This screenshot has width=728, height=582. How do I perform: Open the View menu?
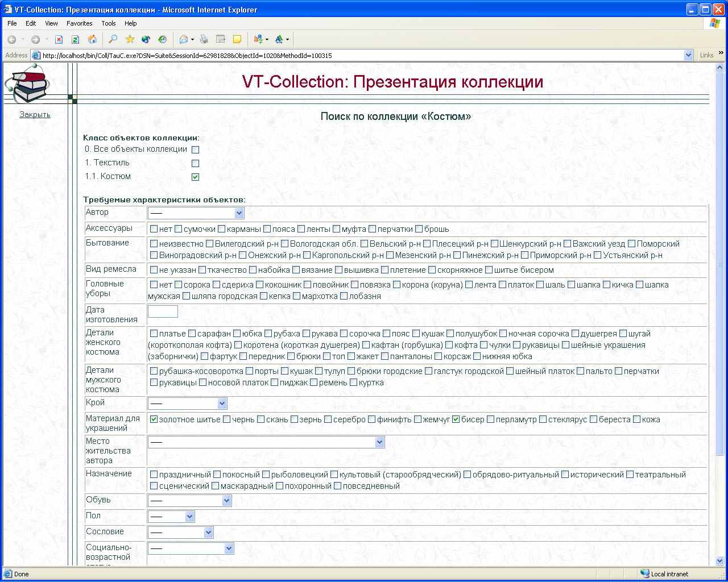click(51, 23)
